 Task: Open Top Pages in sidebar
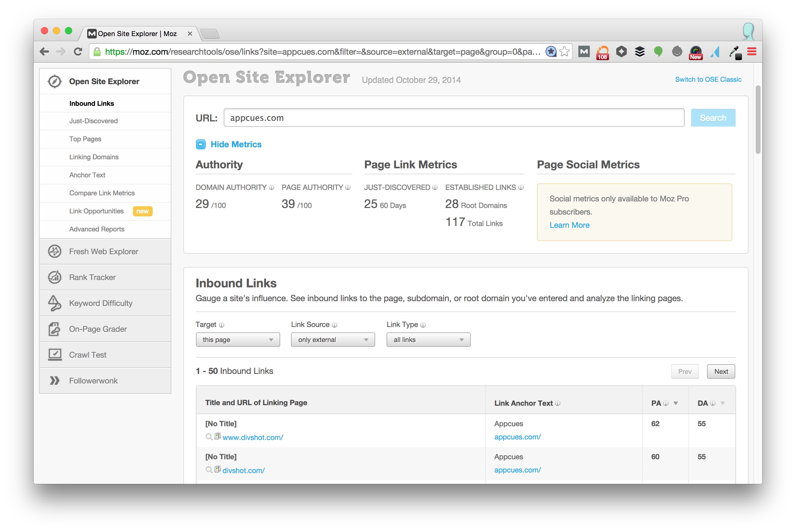pos(85,139)
